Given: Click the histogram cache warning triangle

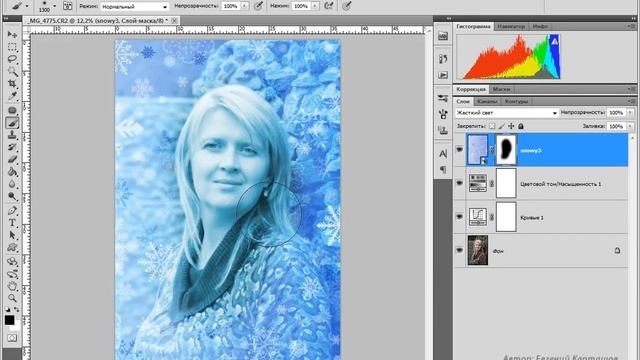Looking at the screenshot, I should click(x=554, y=41).
